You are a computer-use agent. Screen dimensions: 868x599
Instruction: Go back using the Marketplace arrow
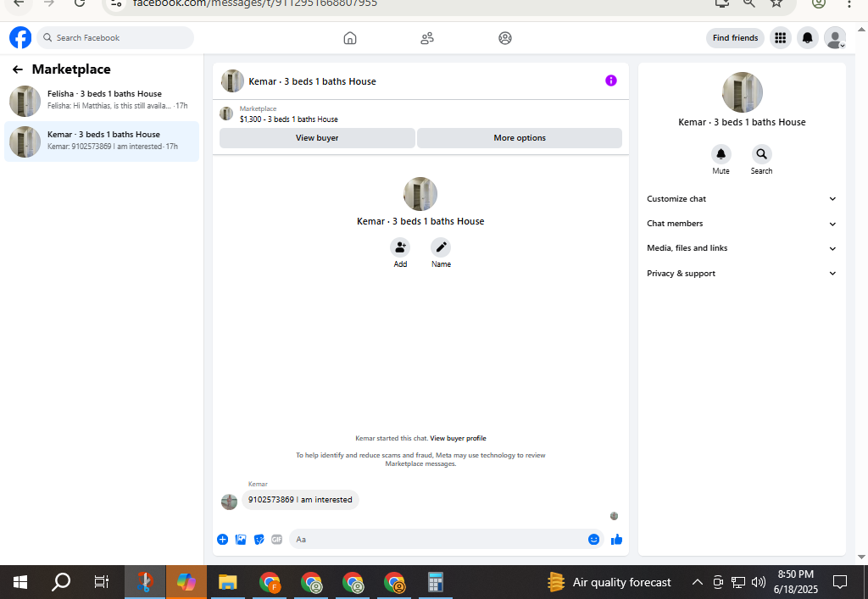coord(18,69)
